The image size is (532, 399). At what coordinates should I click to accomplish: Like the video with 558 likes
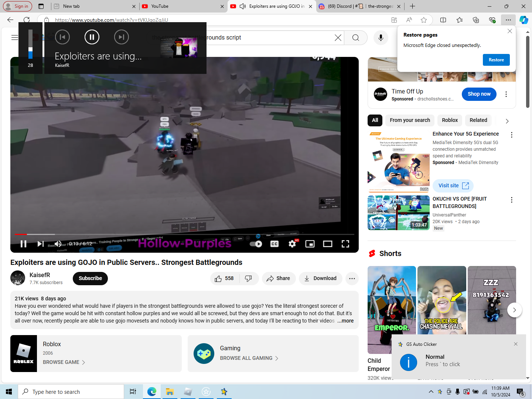click(x=224, y=279)
